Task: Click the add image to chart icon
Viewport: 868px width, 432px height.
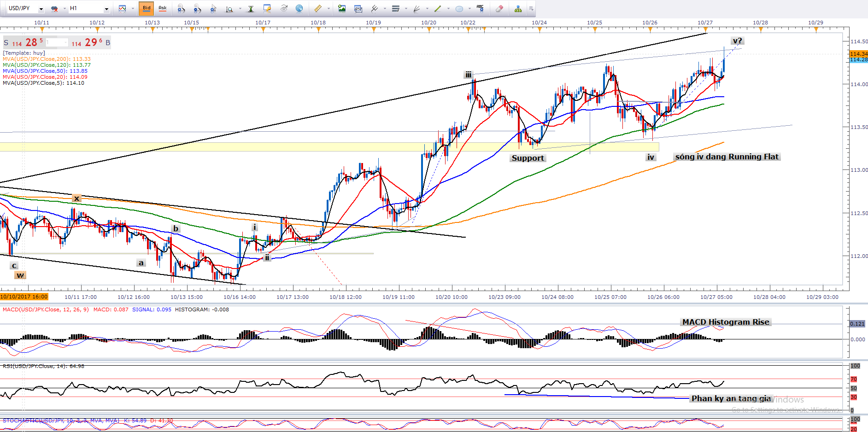Action: (x=342, y=8)
